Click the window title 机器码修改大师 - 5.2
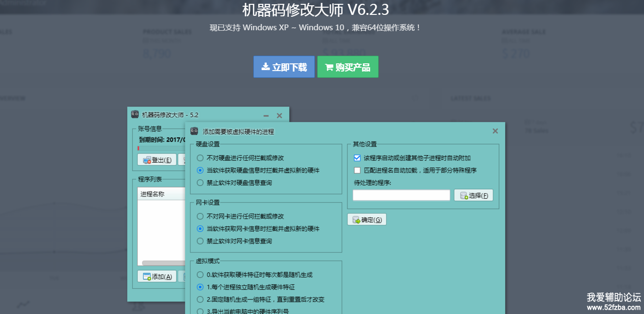Screen dimensions: 644x314 tap(170, 115)
